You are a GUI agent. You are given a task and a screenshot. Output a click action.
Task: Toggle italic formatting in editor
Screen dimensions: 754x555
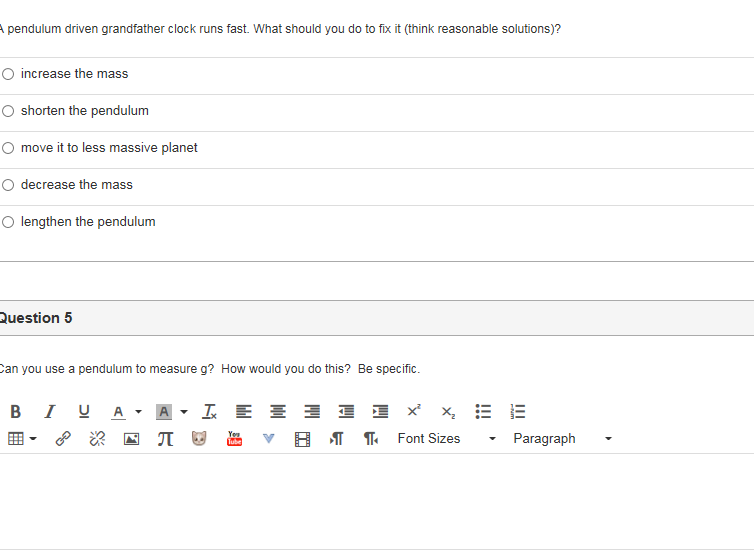click(50, 412)
